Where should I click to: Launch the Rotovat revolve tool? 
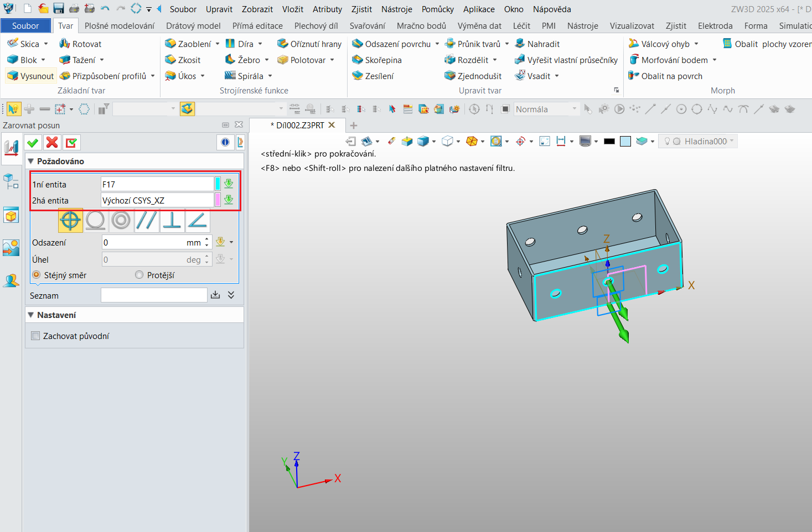pyautogui.click(x=81, y=44)
